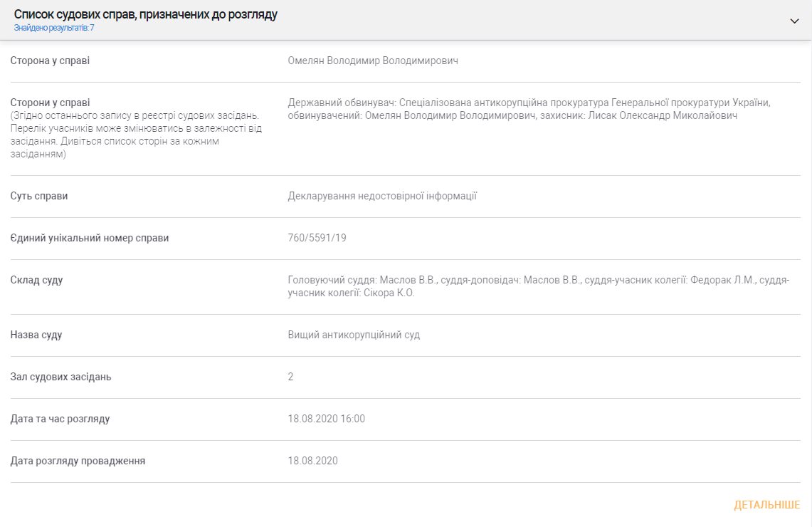Click the parties list starting 'Державний обвинувач'
This screenshot has height=527, width=812.
529,109
